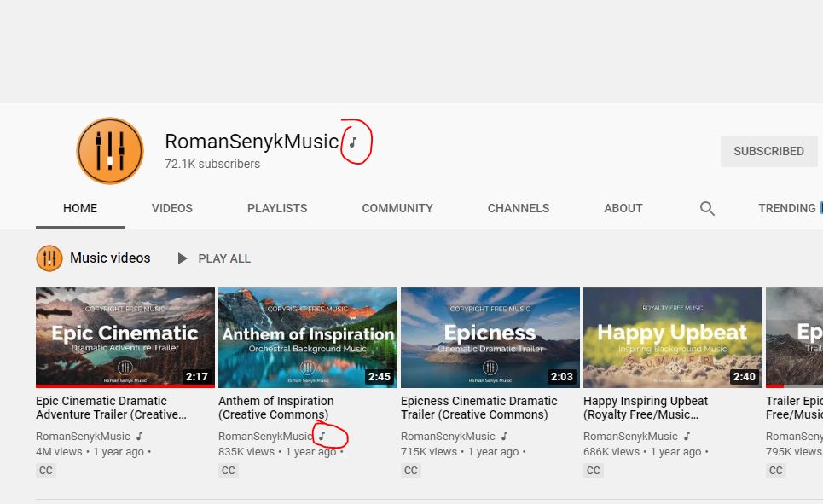
Task: Click the Music videos section mixer icon
Action: 49,258
